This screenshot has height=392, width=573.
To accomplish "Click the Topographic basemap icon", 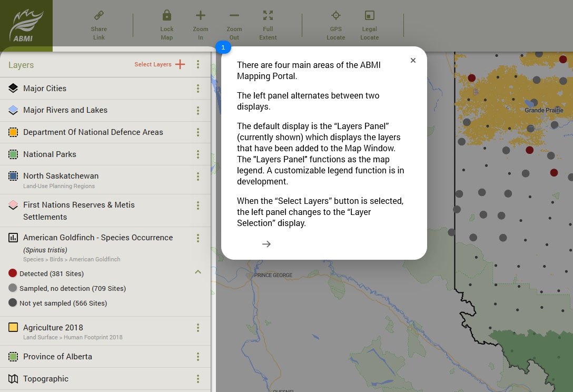I will pos(13,379).
